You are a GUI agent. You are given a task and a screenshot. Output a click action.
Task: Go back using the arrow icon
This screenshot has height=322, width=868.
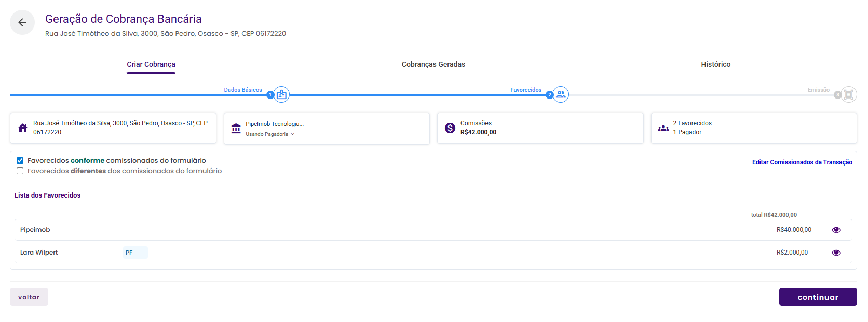(22, 22)
